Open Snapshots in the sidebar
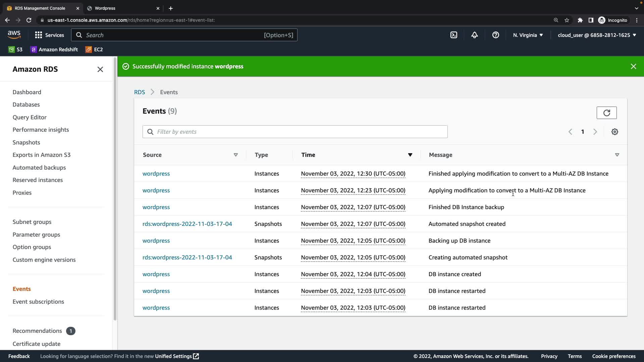The image size is (644, 362). [x=26, y=142]
